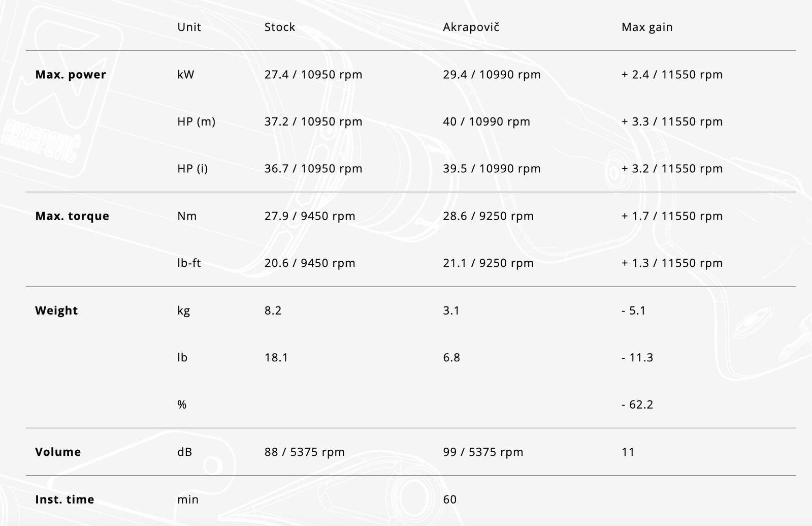This screenshot has width=812, height=526.
Task: Click Akrapovič volume 99 / 5375 rpm
Action: (483, 452)
